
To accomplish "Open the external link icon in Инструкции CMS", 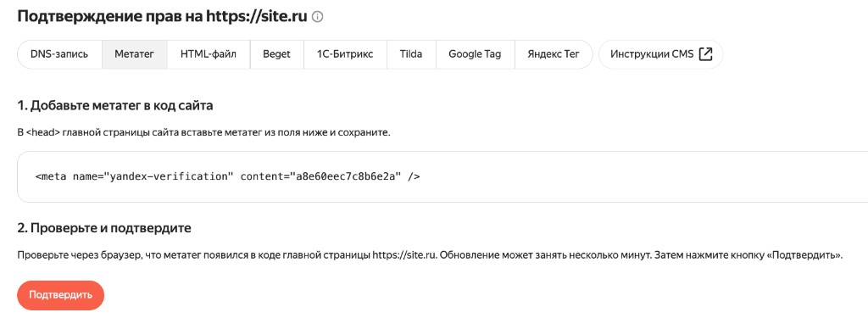I will pyautogui.click(x=705, y=54).
